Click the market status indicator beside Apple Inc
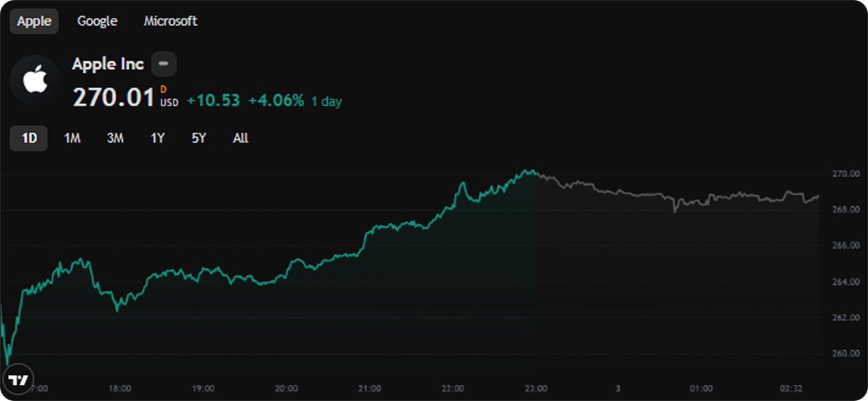This screenshot has height=401, width=868. [x=164, y=65]
